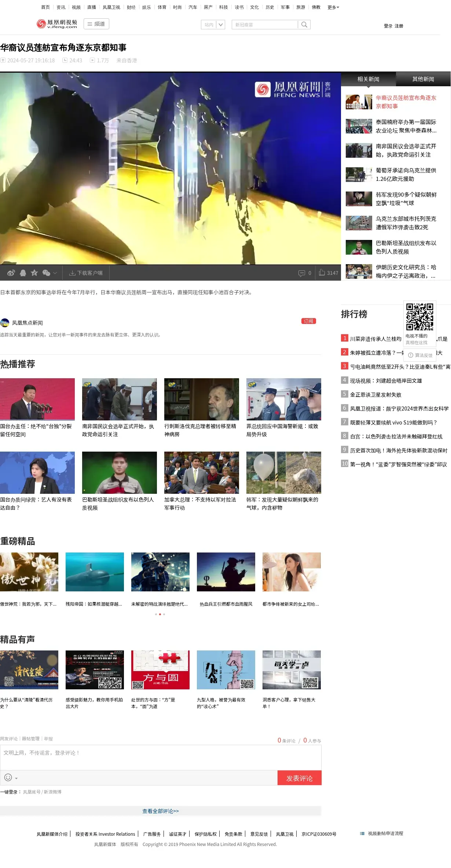Share the video to QQ
This screenshot has height=868, width=451.
pos(23,273)
